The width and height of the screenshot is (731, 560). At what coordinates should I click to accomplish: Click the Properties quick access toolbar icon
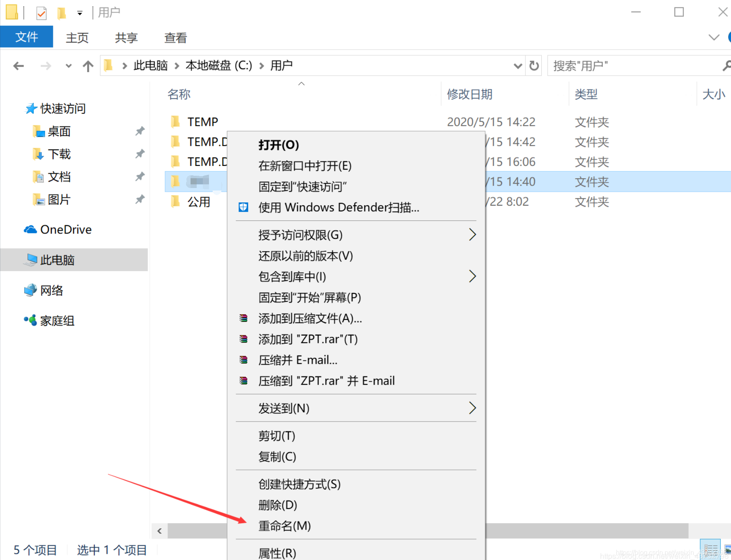coord(41,13)
